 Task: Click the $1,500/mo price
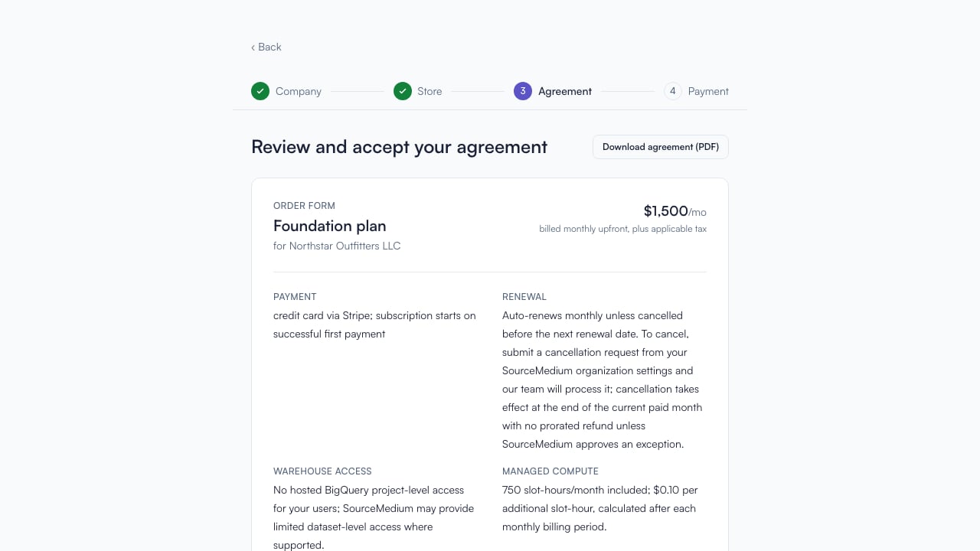(675, 211)
